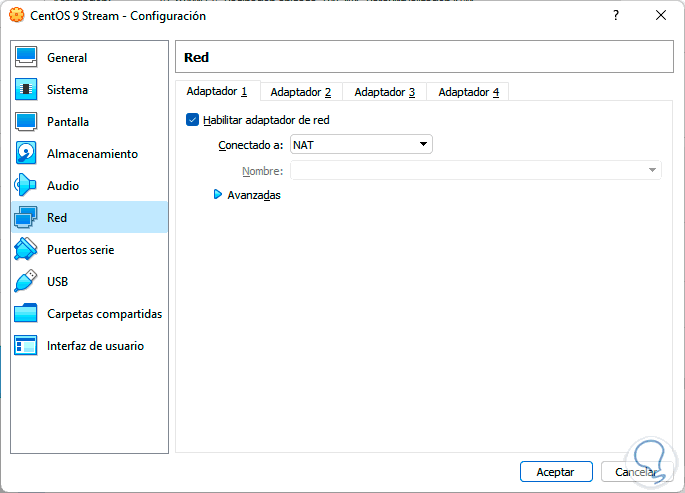
Task: Click the Cancelar button
Action: [x=636, y=471]
